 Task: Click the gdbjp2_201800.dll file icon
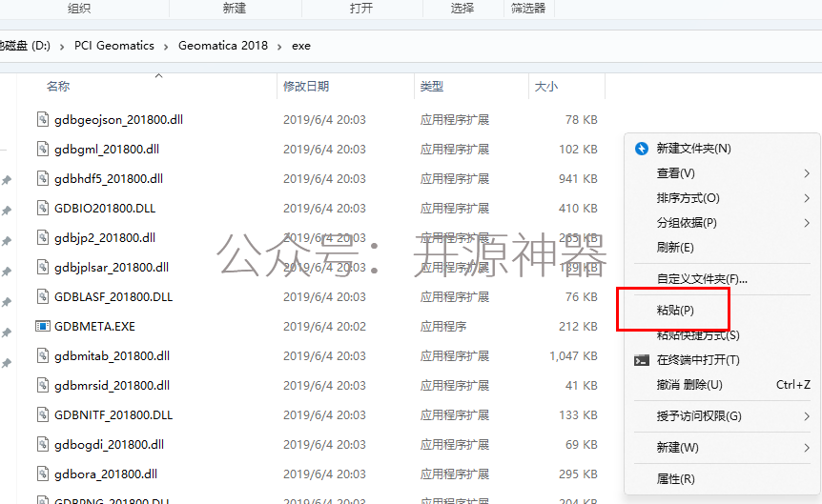pyautogui.click(x=43, y=238)
